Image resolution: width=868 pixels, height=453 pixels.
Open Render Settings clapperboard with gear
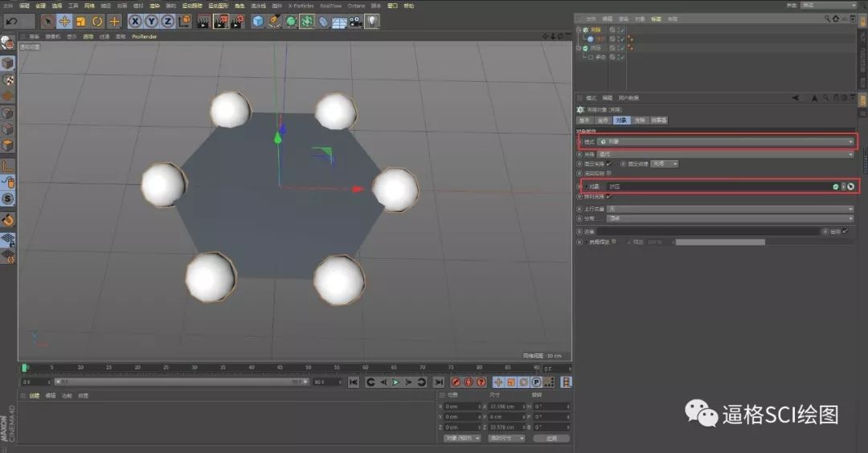(237, 22)
